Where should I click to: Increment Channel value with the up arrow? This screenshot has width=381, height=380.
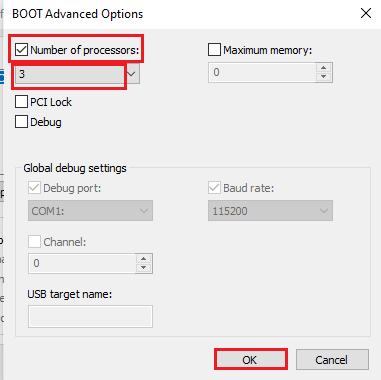144,259
